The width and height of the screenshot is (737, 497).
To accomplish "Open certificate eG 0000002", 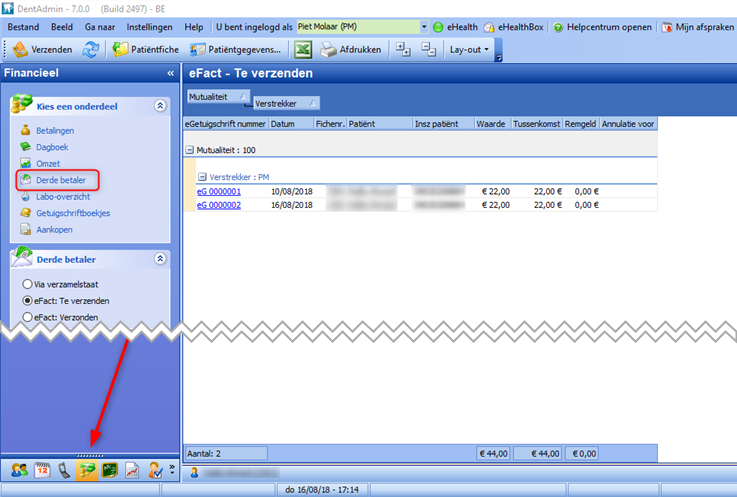I will 219,205.
